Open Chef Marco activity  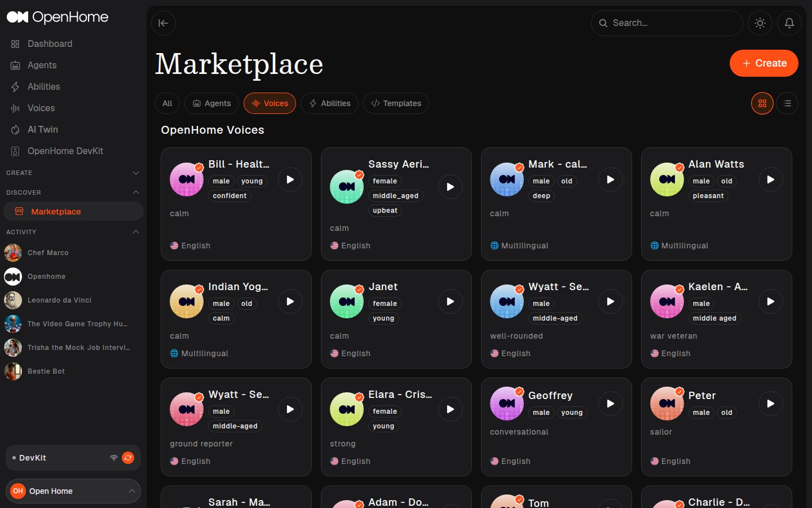pyautogui.click(x=73, y=253)
